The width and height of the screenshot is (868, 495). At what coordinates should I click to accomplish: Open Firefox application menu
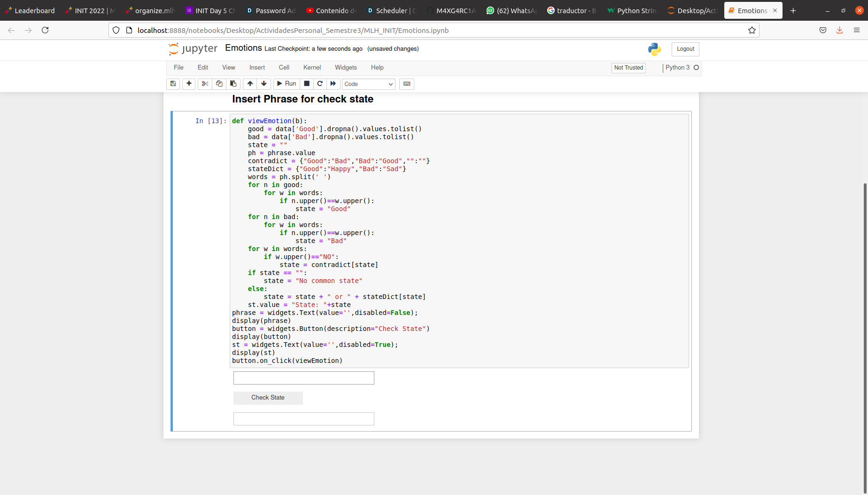(x=857, y=30)
